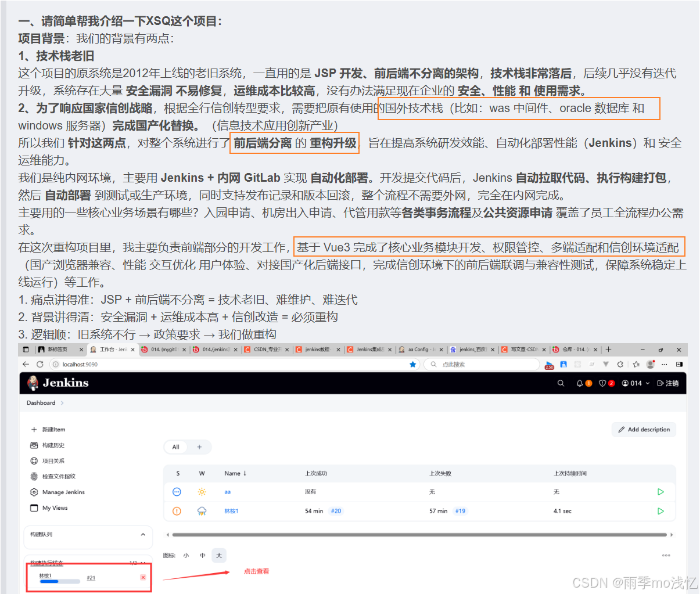Click the Dashboard breadcrumb
Viewport: 700px width, 594px height.
click(41, 403)
